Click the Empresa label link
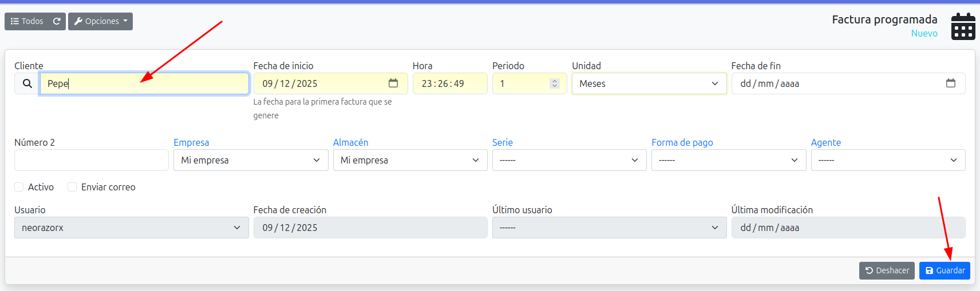This screenshot has width=980, height=291. tap(191, 142)
